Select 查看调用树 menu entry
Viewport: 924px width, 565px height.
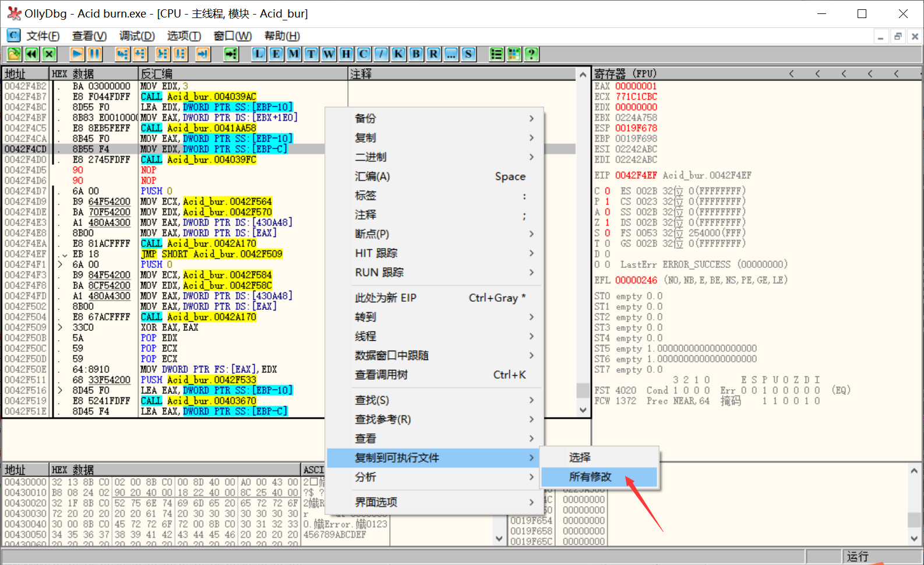435,375
